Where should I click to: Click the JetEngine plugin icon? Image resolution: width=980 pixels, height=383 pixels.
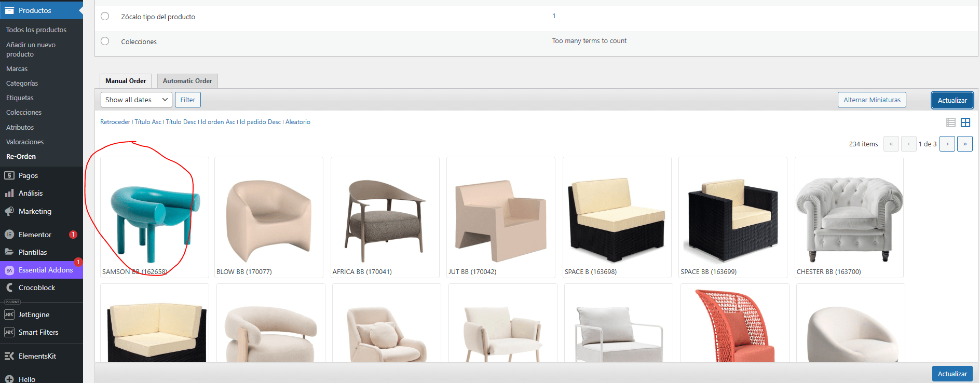click(9, 314)
